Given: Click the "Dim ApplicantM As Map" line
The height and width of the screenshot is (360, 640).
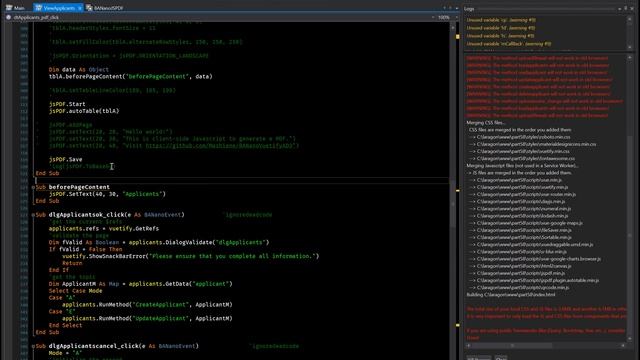Looking at the screenshot, I should pos(140,284).
